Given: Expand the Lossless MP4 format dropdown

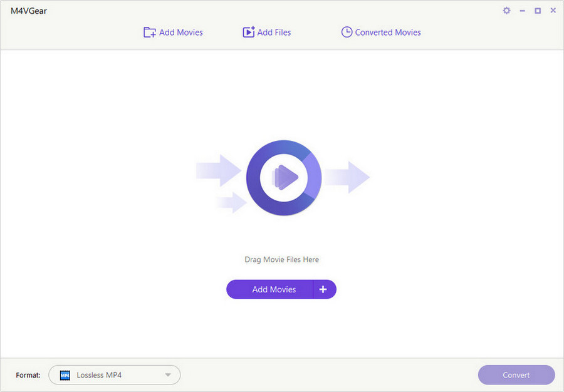Looking at the screenshot, I should 115,374.
